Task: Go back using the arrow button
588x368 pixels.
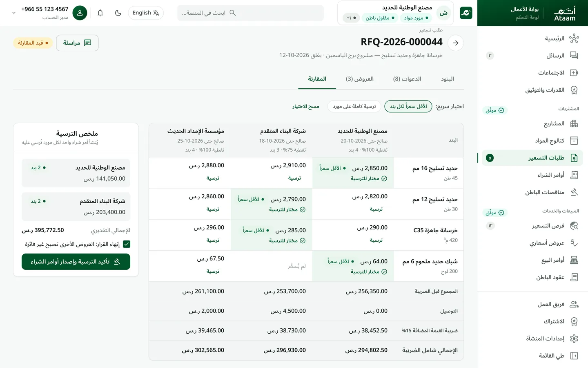Action: point(455,43)
